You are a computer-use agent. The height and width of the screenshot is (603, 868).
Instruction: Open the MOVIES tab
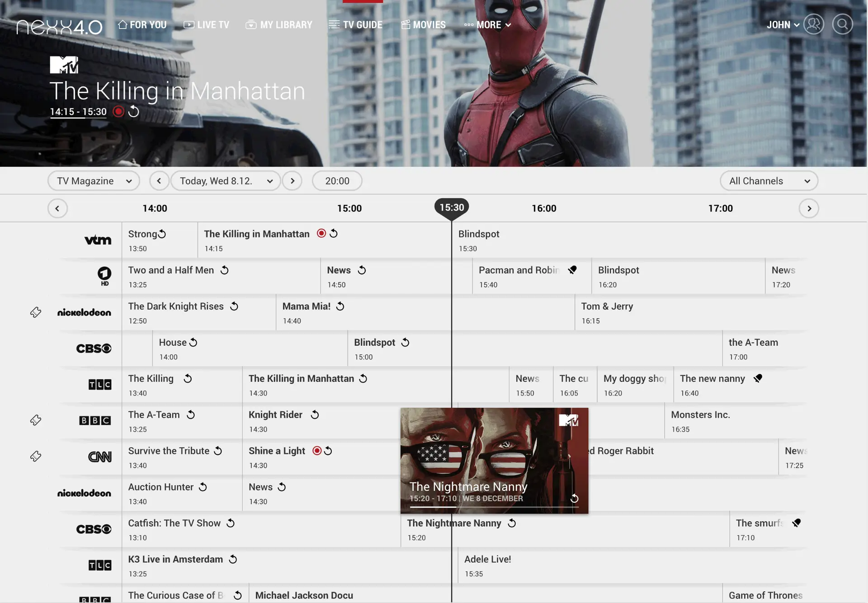[x=424, y=25]
